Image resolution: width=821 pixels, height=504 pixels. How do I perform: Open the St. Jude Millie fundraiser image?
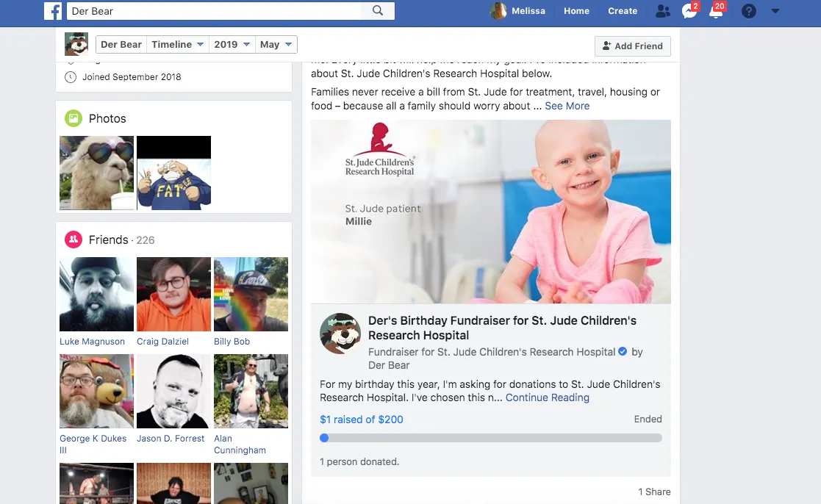(490, 212)
